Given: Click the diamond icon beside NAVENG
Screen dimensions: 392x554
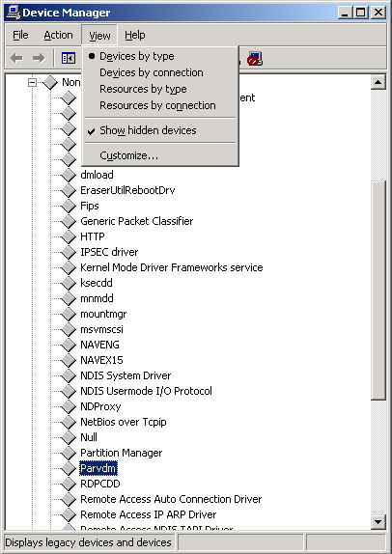Looking at the screenshot, I should pos(69,345).
